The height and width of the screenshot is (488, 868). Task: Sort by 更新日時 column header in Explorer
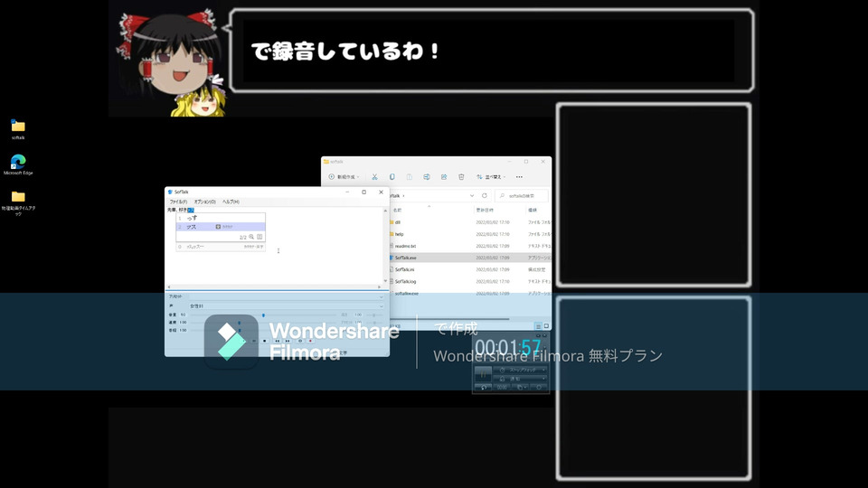click(x=485, y=211)
